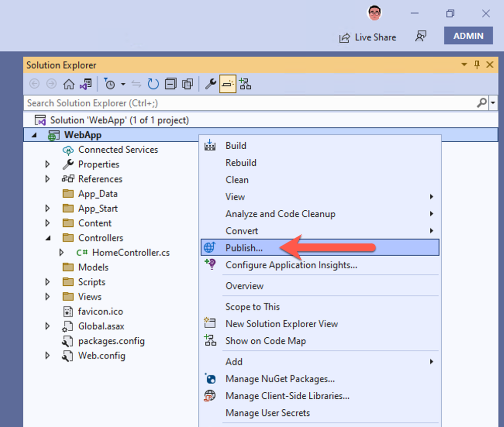Open the user account avatar

click(374, 13)
